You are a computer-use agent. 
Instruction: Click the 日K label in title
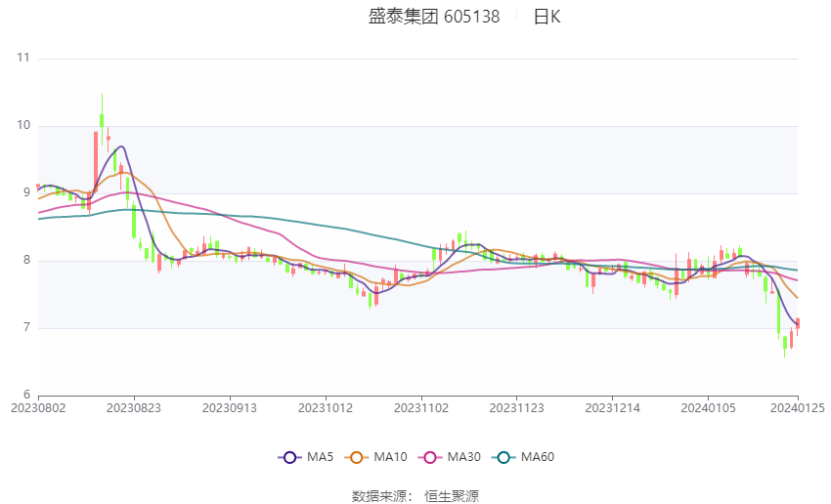click(x=547, y=17)
